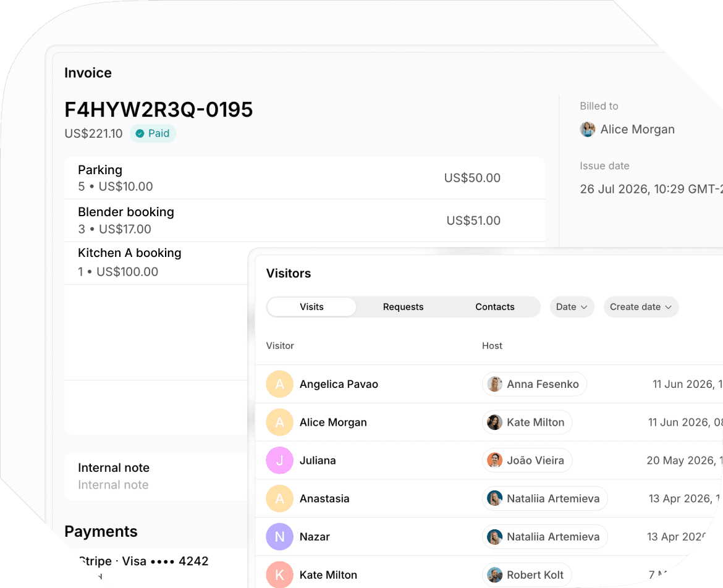
Task: Open host chip Kate Milton
Action: point(527,422)
